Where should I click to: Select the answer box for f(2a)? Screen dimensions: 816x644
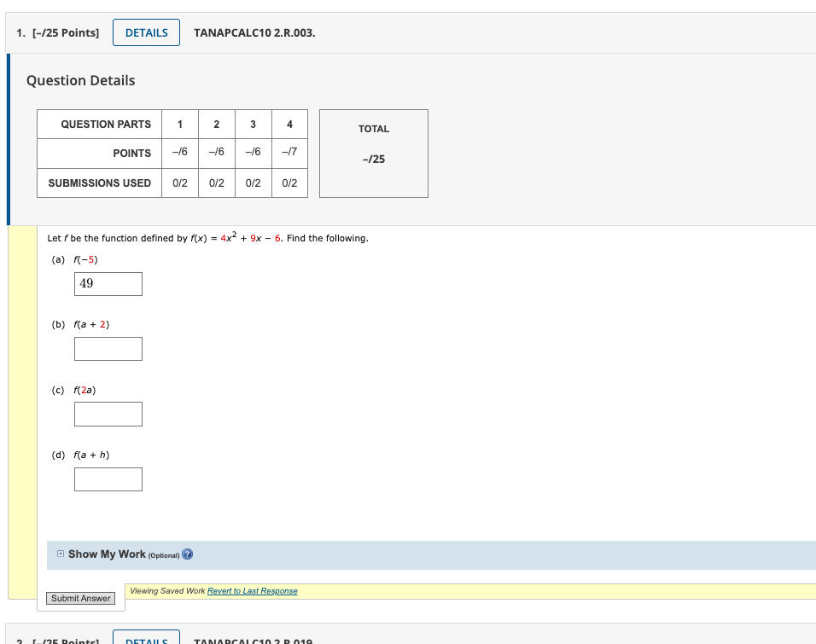(108, 414)
